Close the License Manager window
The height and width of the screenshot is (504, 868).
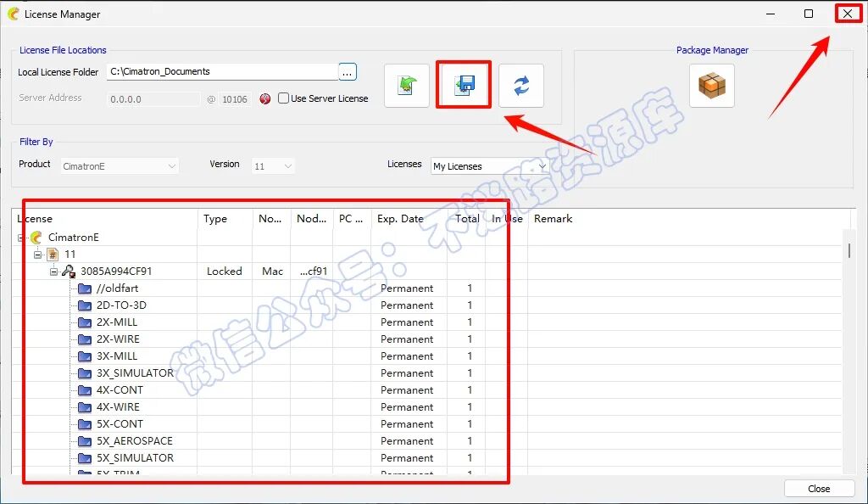pyautogui.click(x=848, y=14)
